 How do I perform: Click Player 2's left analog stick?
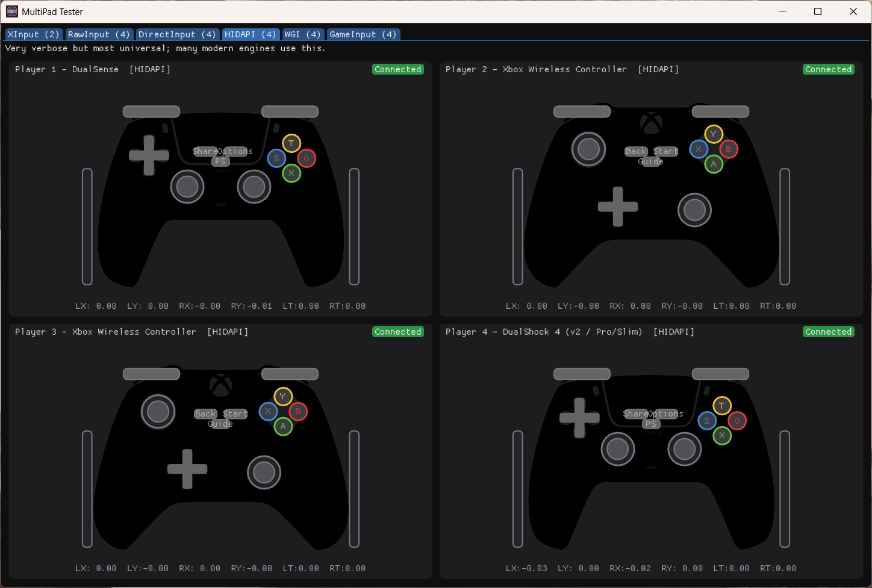(588, 149)
